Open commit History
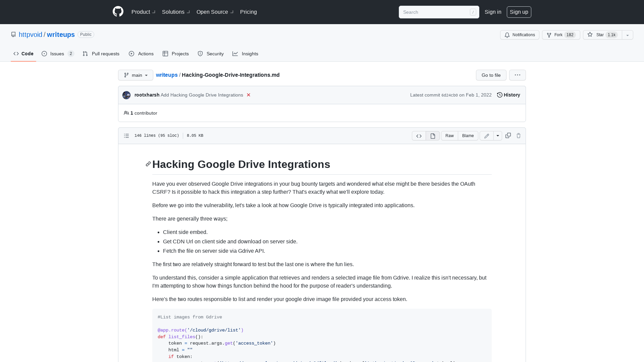This screenshot has height=362, width=644. pos(508,95)
